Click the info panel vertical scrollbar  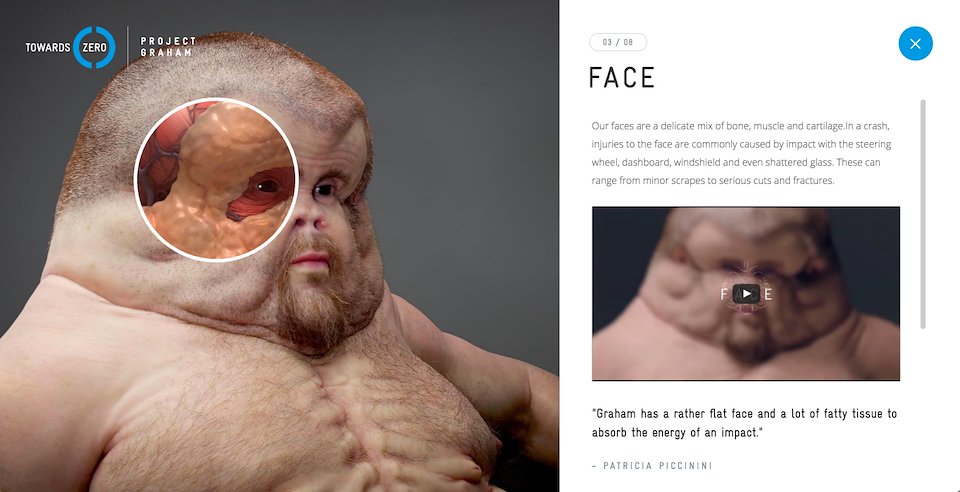pyautogui.click(x=923, y=214)
